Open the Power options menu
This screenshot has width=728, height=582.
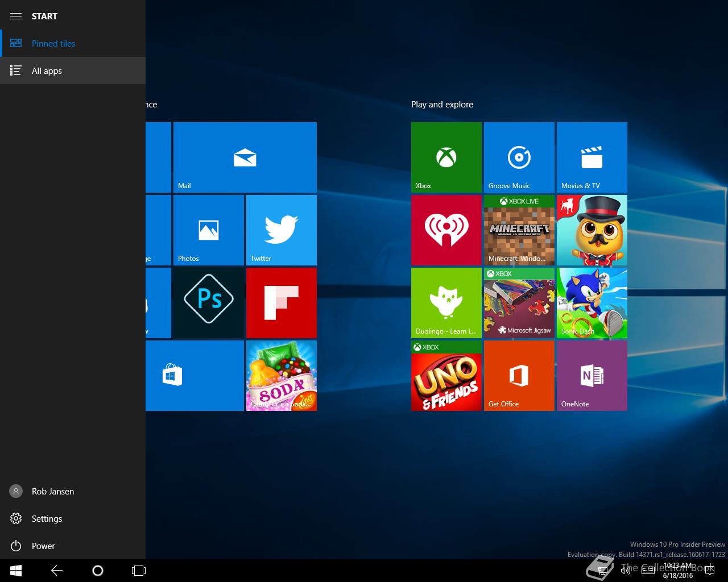tap(73, 546)
